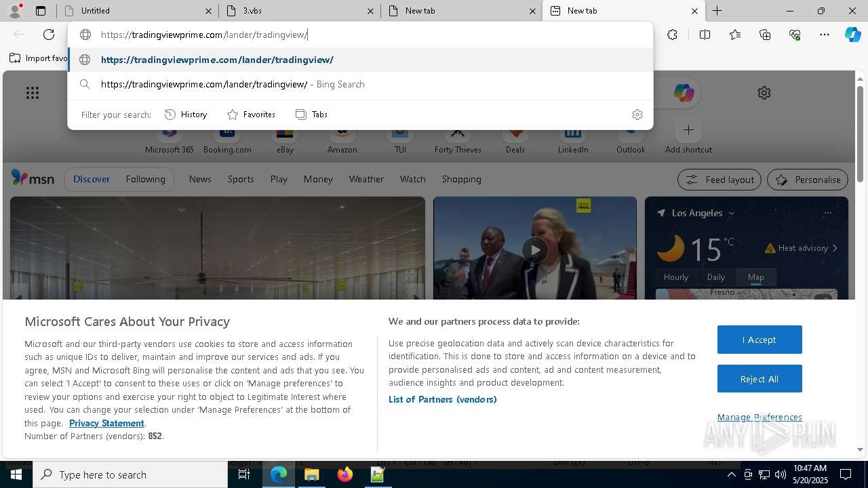Open the Privacy Statement link
Screen dimensions: 868x488
coord(106,423)
